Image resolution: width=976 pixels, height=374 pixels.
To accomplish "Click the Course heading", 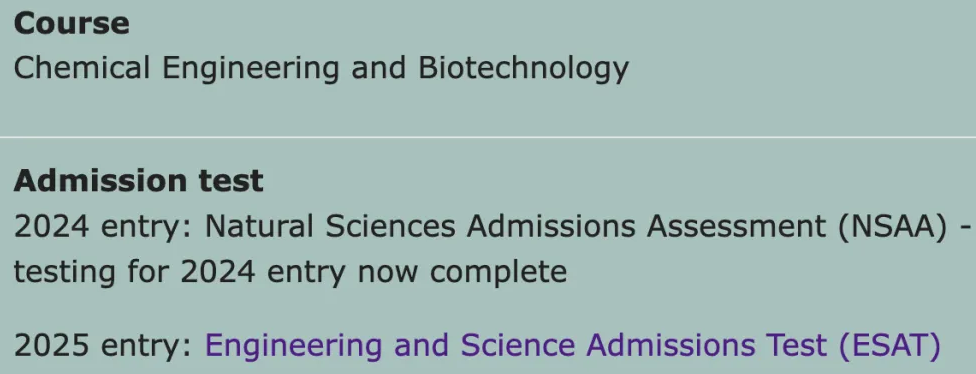I will click(x=72, y=24).
